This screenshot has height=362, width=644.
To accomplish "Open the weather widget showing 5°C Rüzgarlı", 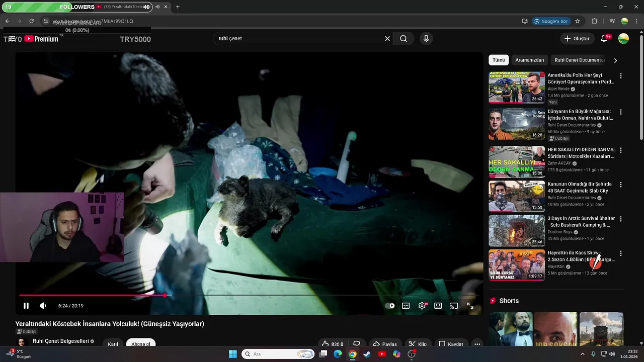I will (x=19, y=354).
